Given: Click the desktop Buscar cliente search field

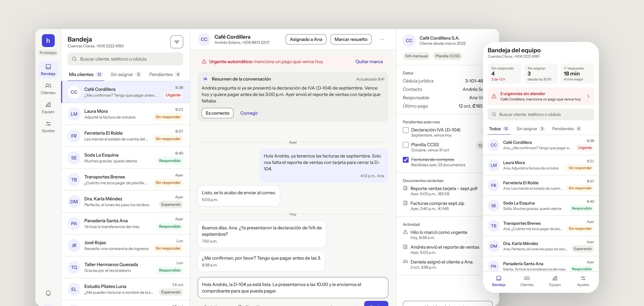Looking at the screenshot, I should click(125, 59).
